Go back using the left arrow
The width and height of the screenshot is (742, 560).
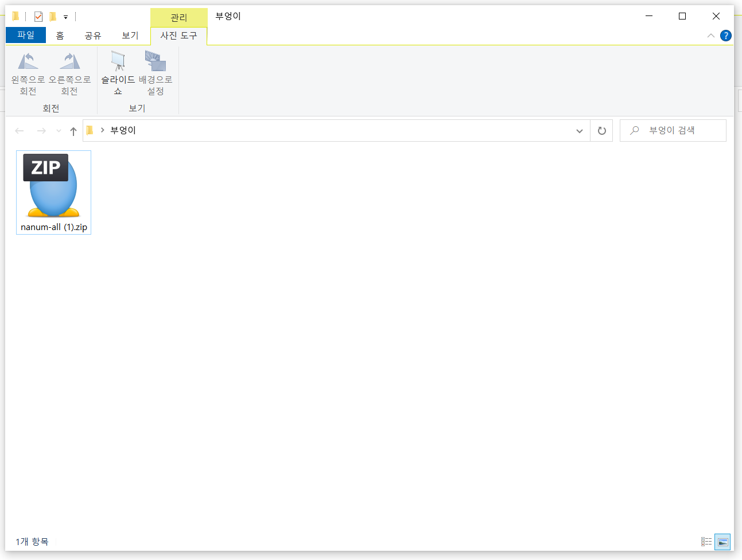tap(20, 131)
